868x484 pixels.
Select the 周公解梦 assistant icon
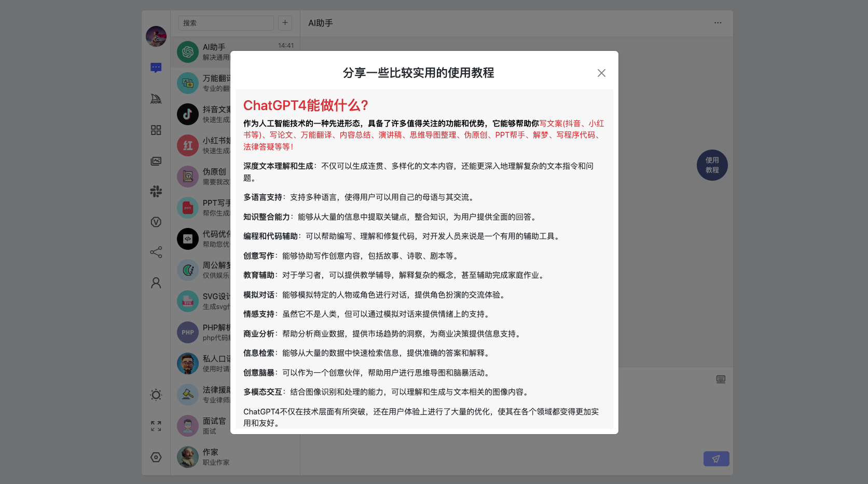(188, 270)
